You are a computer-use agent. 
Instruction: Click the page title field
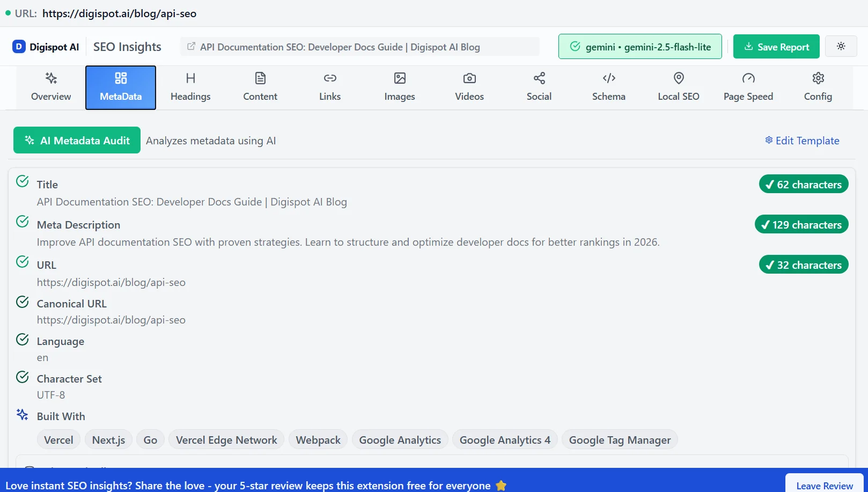coord(359,47)
